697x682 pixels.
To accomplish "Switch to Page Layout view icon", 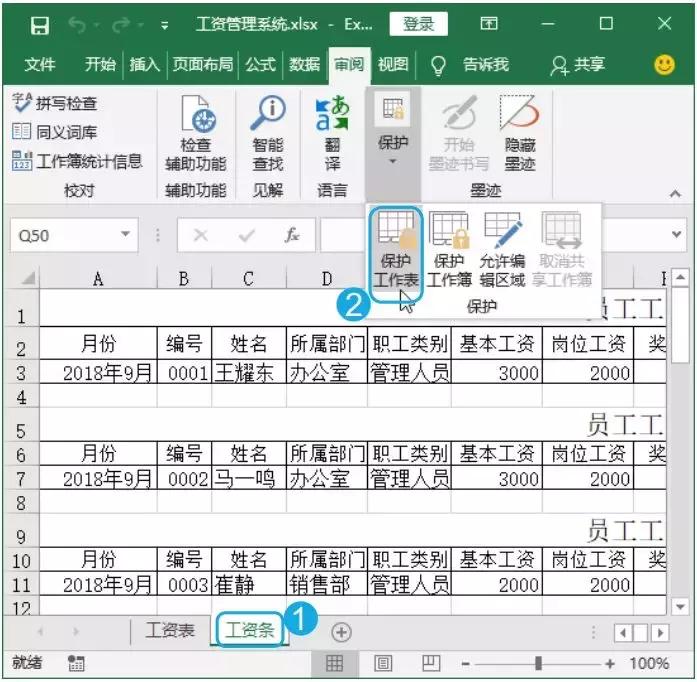I will (383, 663).
